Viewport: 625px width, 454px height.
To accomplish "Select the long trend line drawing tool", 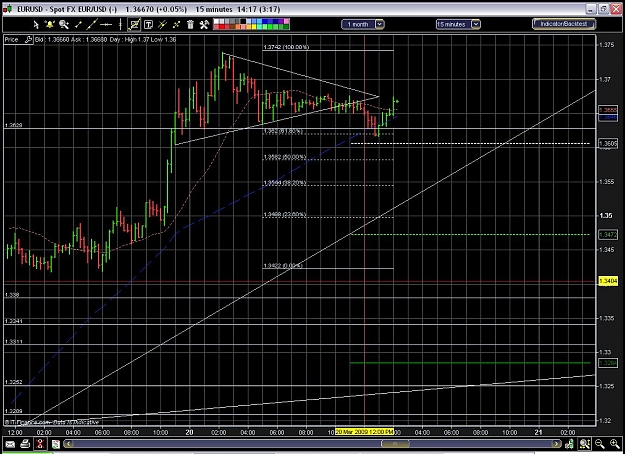I will [92, 25].
